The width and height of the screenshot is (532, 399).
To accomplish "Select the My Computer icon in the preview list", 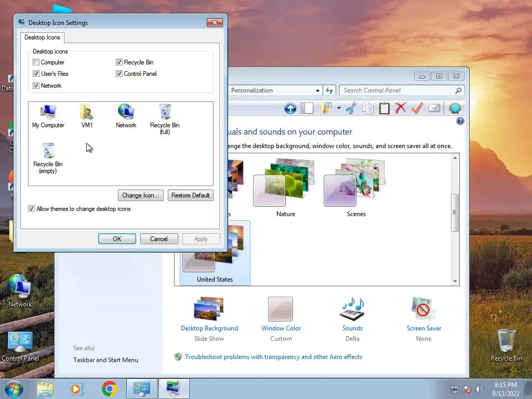I will [48, 116].
